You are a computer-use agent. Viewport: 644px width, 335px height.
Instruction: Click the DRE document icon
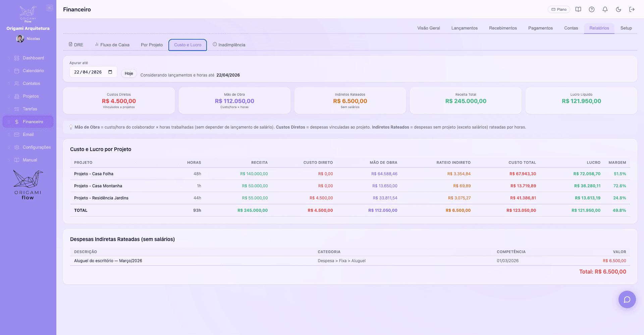coord(70,44)
